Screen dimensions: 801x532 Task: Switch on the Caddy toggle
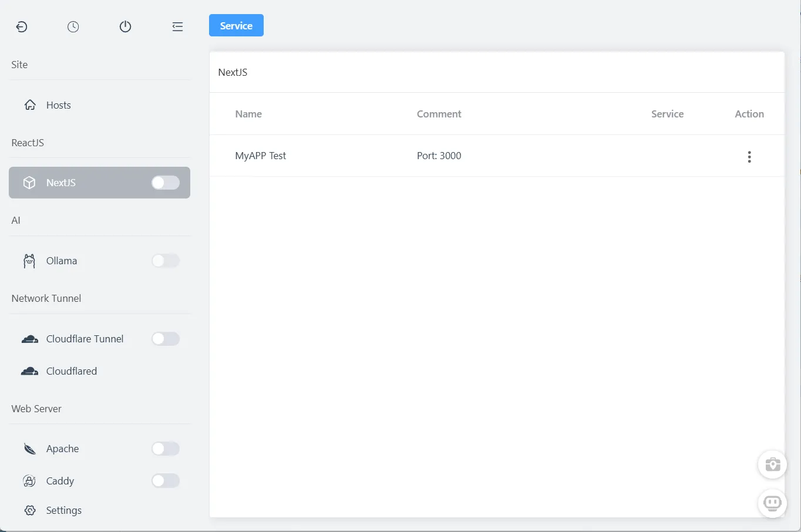tap(165, 481)
